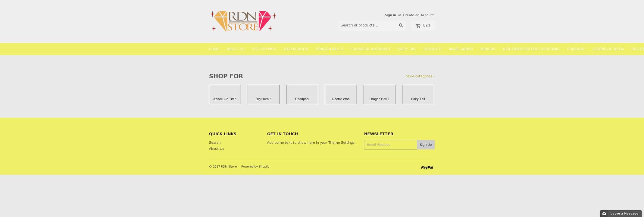
Task: Click About Us footer link
Action: (x=217, y=149)
